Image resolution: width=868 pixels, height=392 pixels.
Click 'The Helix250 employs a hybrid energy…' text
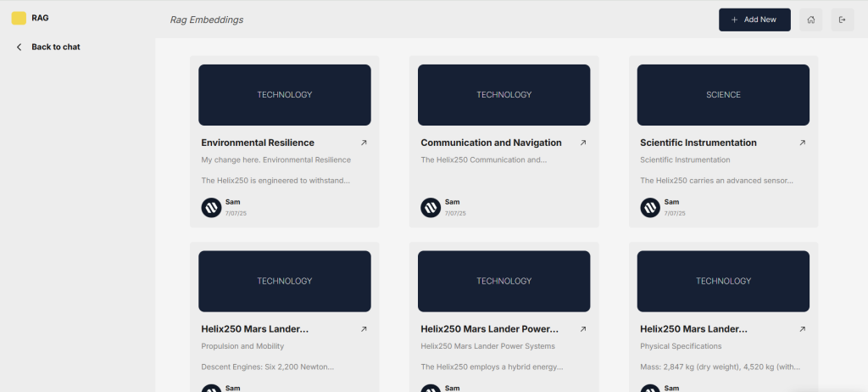tap(492, 367)
